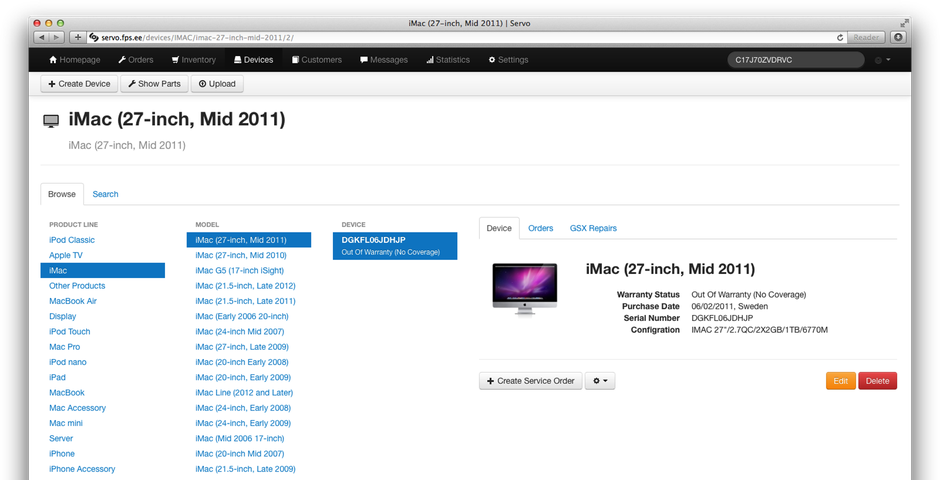Viewport: 940px width, 480px height.
Task: Reload page with the address bar refresh icon
Action: point(840,37)
